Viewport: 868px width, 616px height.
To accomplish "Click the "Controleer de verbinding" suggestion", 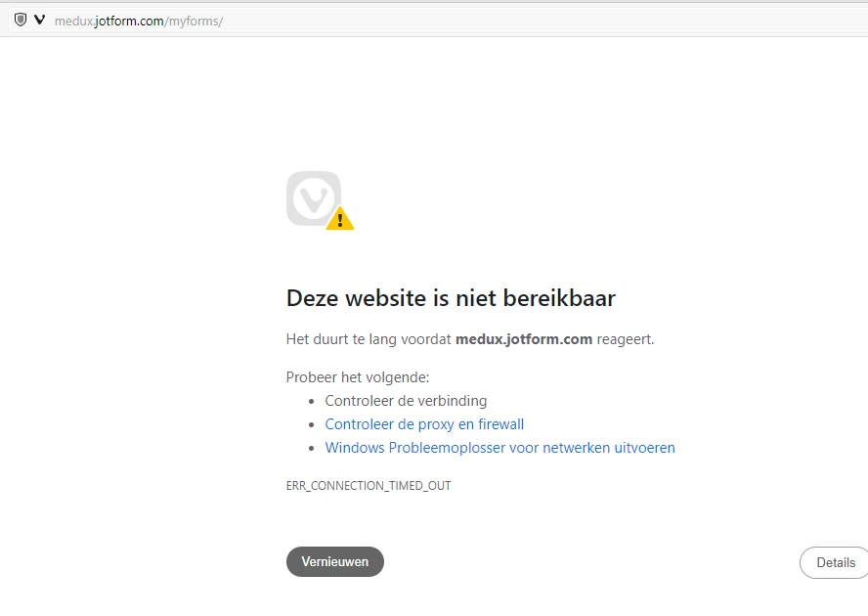I will tap(406, 400).
